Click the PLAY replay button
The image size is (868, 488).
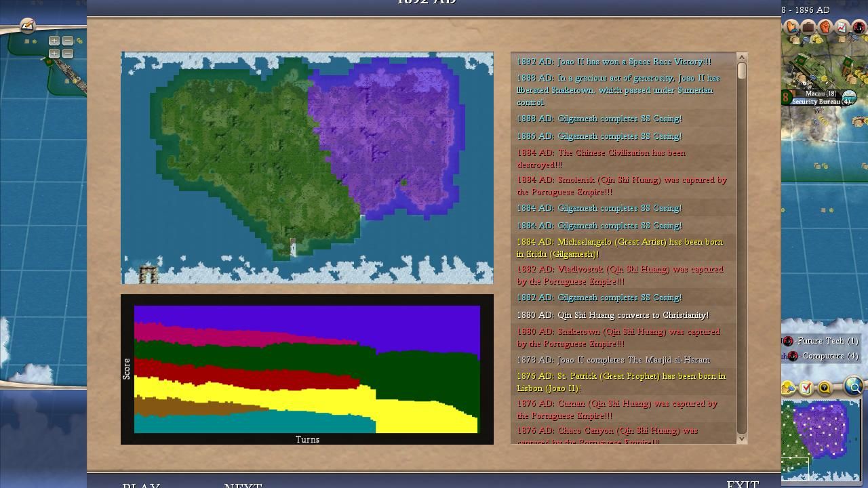point(141,484)
